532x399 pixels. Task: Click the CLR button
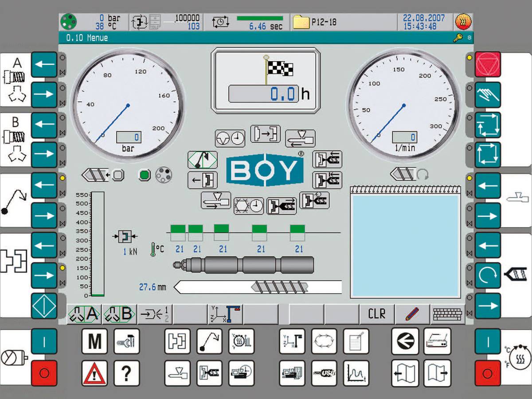coord(377,314)
